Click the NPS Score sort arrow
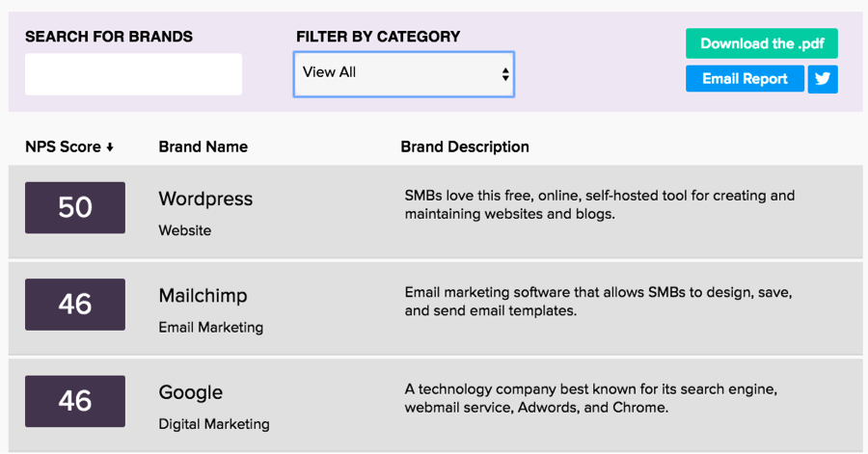The image size is (868, 454). (x=110, y=147)
